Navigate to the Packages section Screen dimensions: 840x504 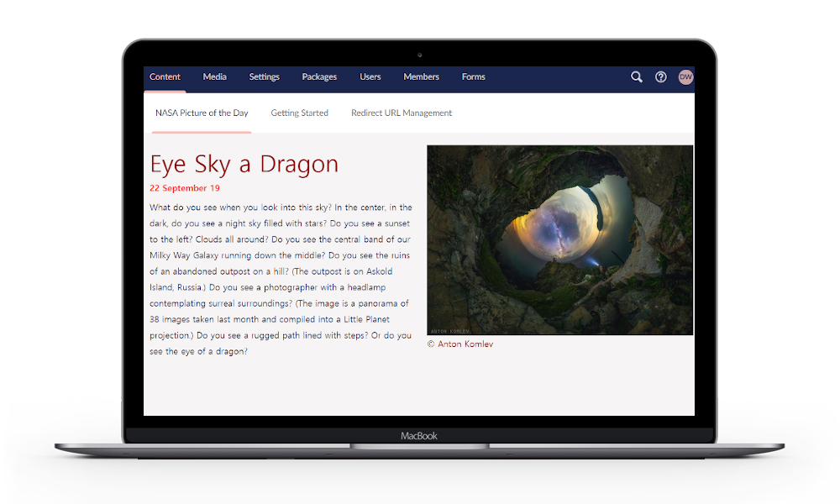point(319,77)
